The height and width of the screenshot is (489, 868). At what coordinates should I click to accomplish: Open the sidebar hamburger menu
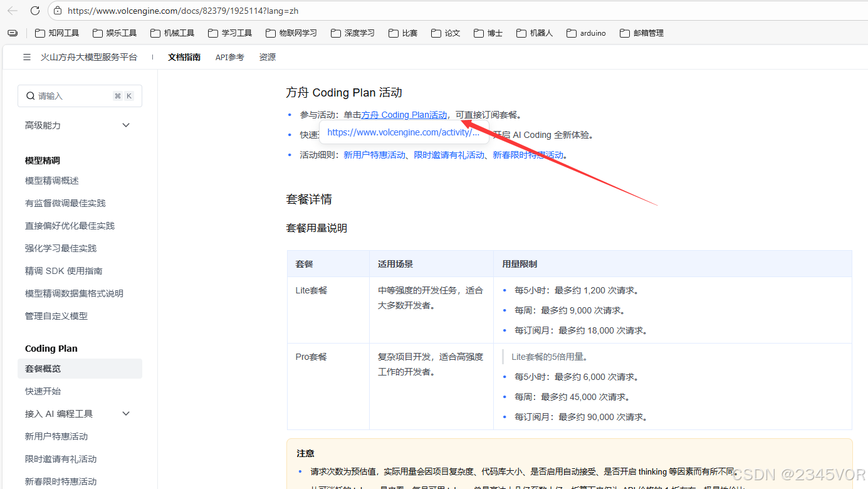click(x=26, y=56)
